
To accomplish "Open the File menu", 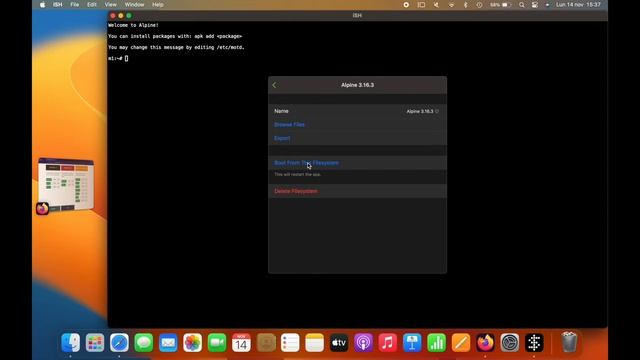I will coord(75,4).
